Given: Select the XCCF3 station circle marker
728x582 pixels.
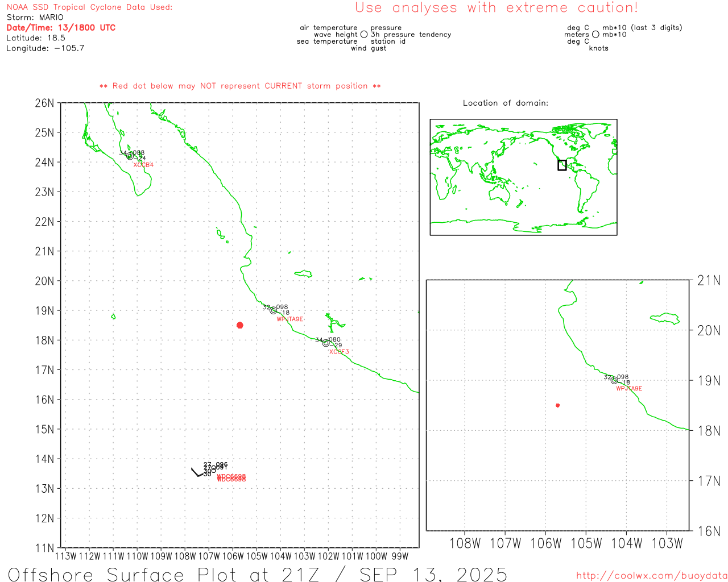Looking at the screenshot, I should click(x=326, y=343).
